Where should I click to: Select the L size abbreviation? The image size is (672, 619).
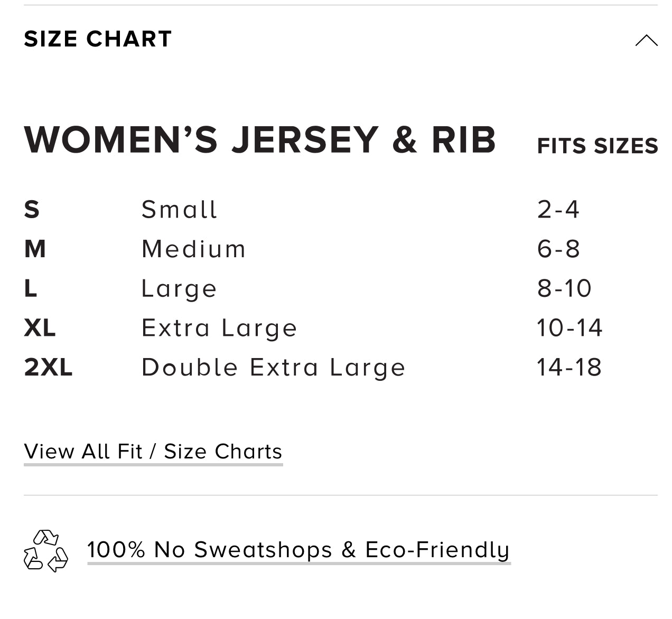(x=31, y=288)
